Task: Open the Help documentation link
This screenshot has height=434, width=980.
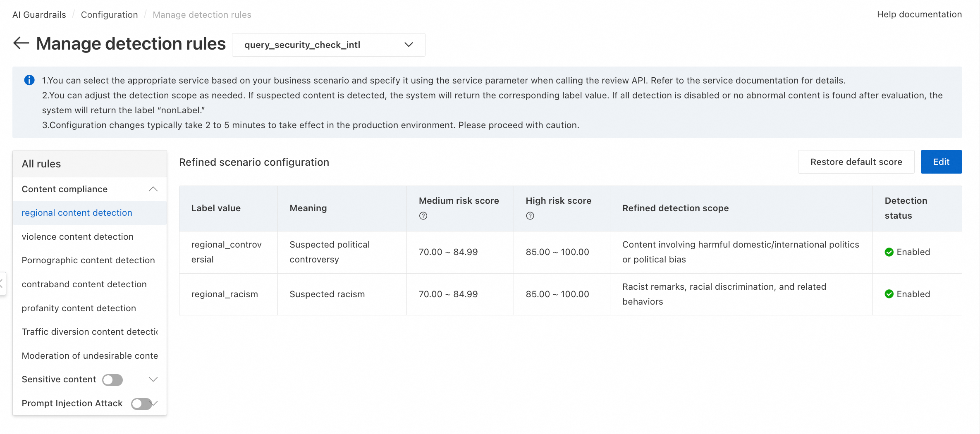Action: click(x=919, y=14)
